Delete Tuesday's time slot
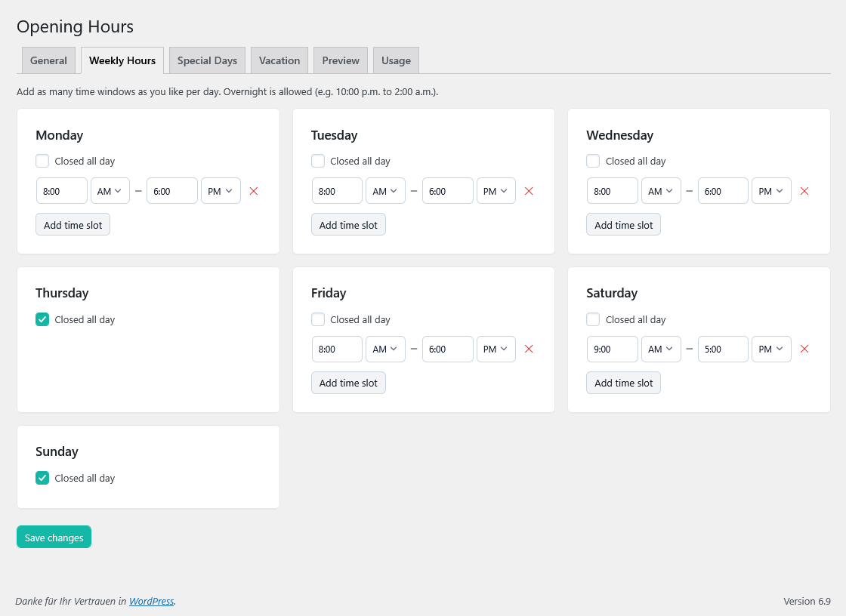Screen dimensions: 846x616 point(529,191)
